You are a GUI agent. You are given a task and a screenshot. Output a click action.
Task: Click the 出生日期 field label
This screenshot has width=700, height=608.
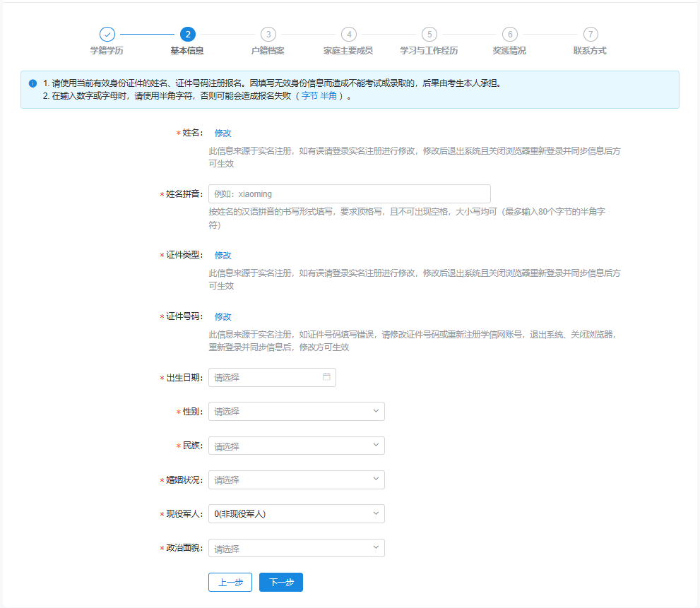(183, 378)
